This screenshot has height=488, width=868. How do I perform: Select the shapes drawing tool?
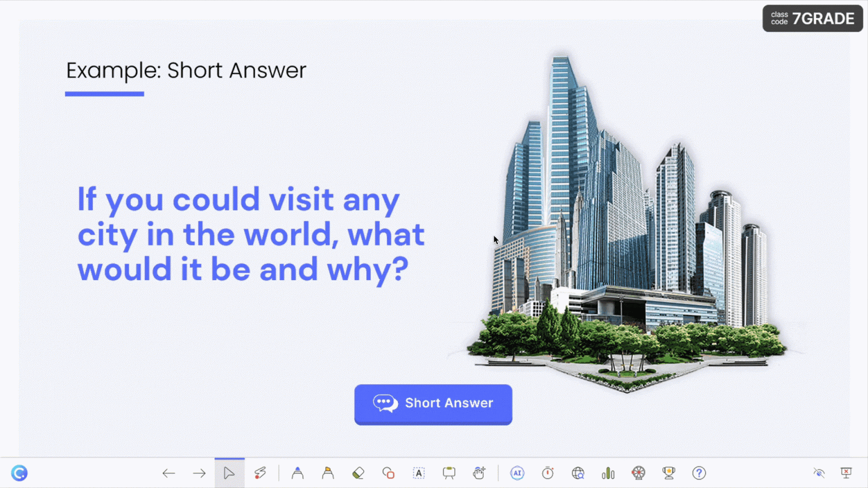(x=388, y=473)
